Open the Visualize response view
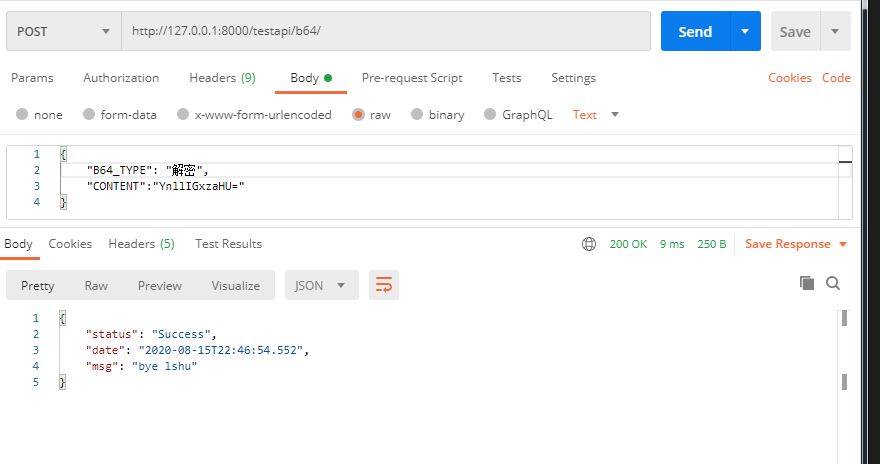This screenshot has height=464, width=880. click(x=236, y=286)
